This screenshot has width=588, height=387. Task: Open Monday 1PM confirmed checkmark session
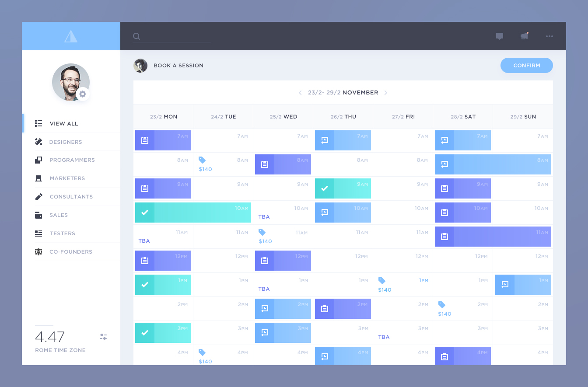(x=163, y=285)
